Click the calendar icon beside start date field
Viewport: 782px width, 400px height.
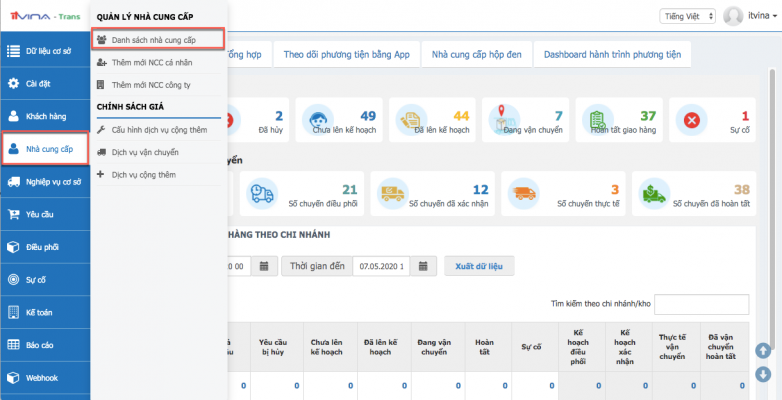263,266
